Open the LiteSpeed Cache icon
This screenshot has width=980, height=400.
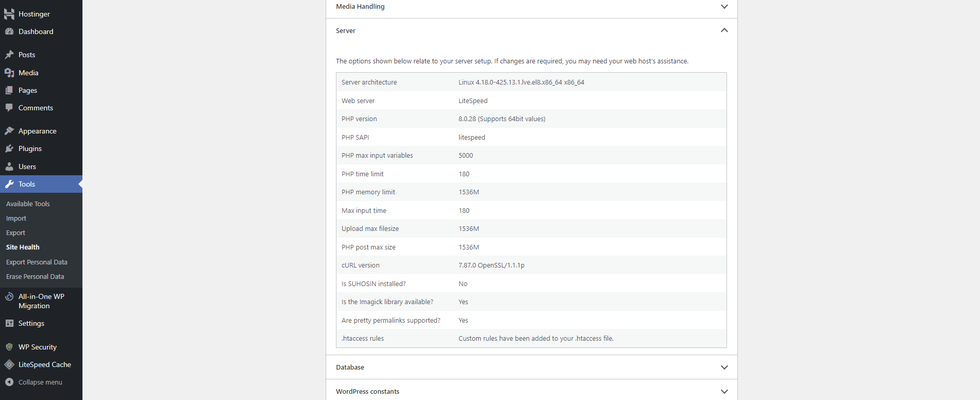[x=9, y=364]
